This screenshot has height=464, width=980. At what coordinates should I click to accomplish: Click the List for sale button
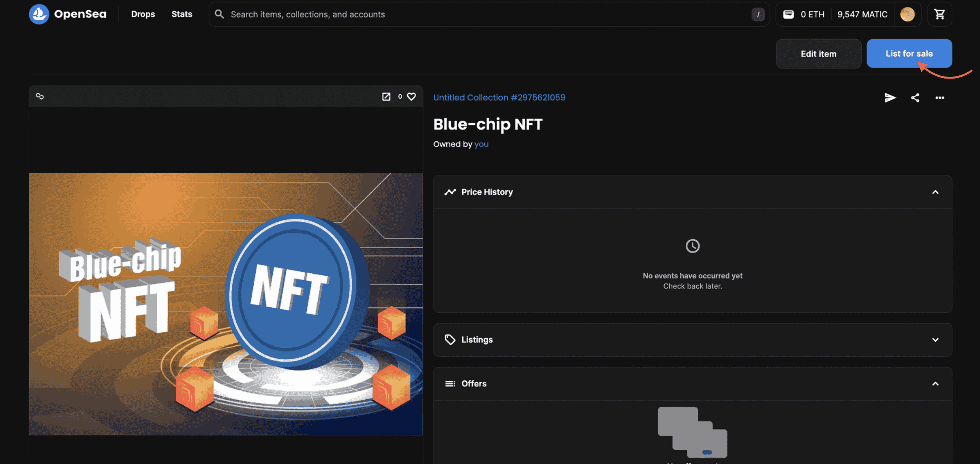click(909, 53)
